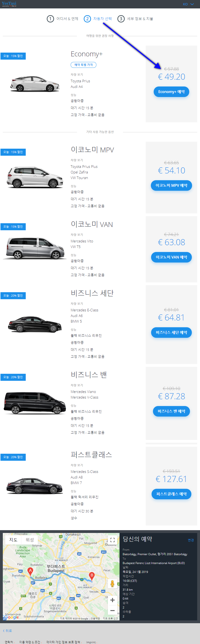Select step 3 세부 정보 & 지불

click(x=135, y=19)
